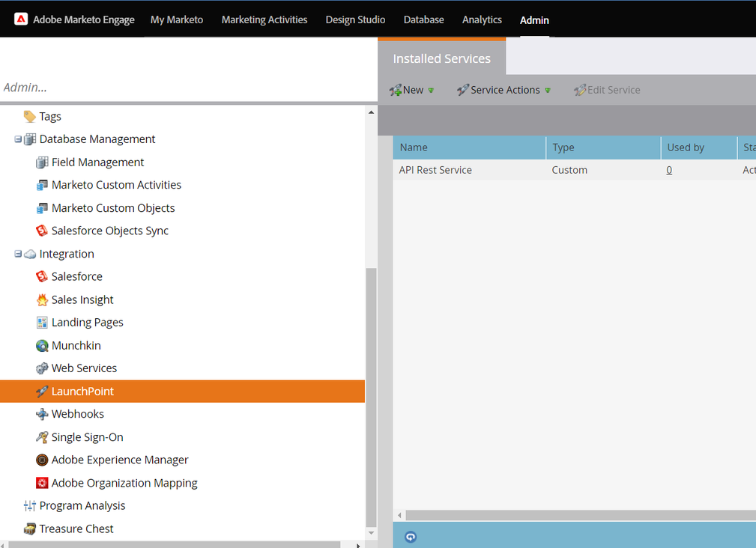
Task: Click the Web Services gear icon
Action: point(42,368)
